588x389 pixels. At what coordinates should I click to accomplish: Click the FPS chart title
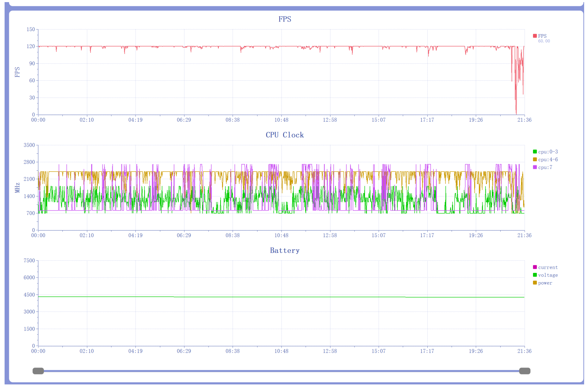285,19
